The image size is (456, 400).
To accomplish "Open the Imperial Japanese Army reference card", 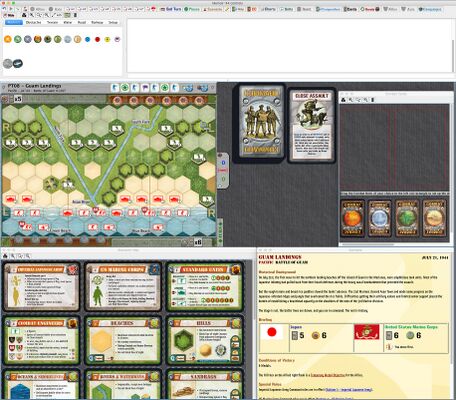I will 42,287.
